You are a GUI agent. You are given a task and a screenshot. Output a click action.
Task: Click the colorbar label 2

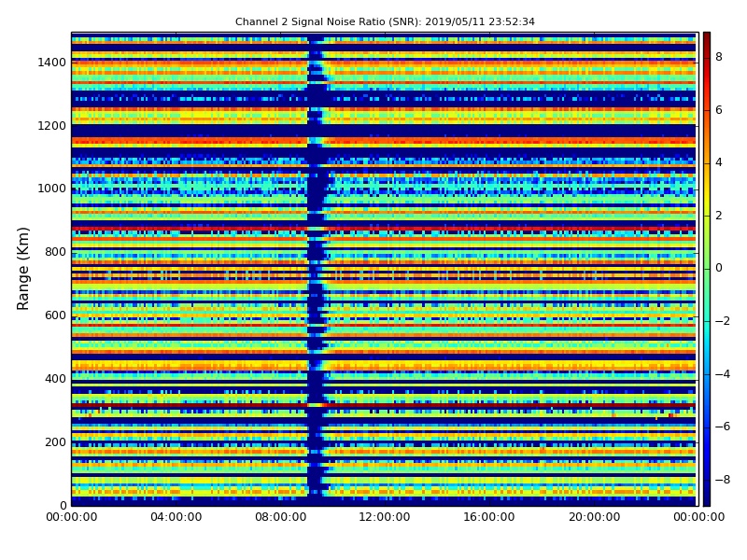(x=719, y=216)
